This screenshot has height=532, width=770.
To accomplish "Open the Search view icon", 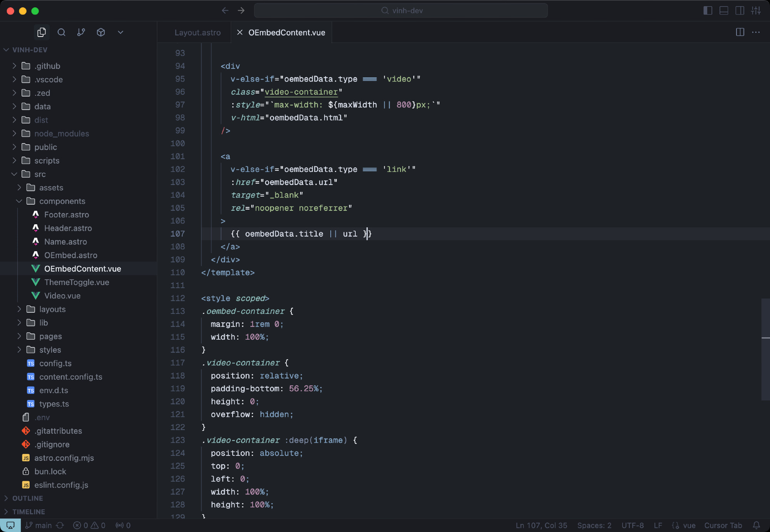I will [x=61, y=32].
